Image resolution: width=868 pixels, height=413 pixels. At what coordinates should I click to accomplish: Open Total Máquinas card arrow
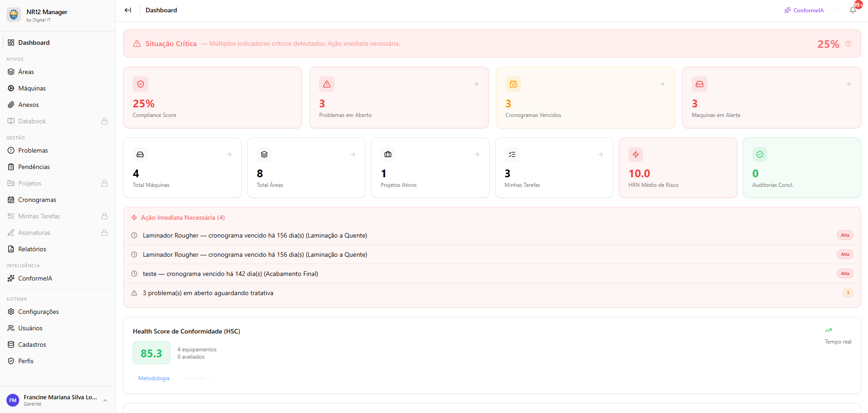[229, 154]
